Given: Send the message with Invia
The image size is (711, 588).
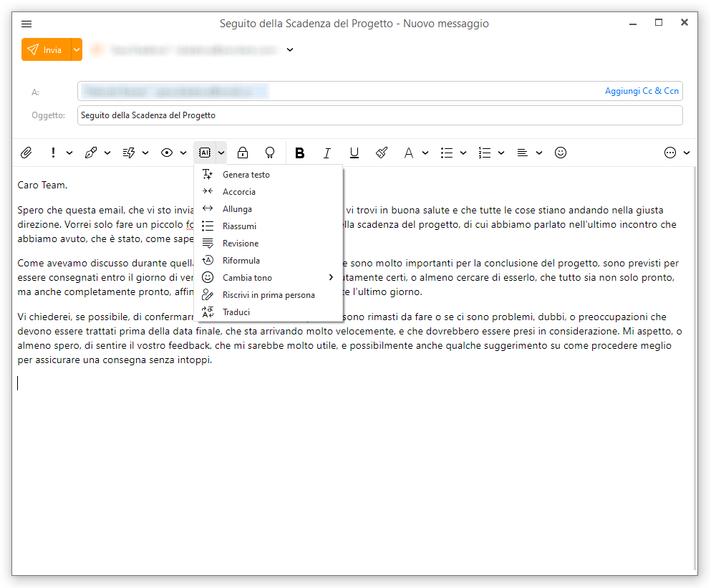Looking at the screenshot, I should [47, 49].
